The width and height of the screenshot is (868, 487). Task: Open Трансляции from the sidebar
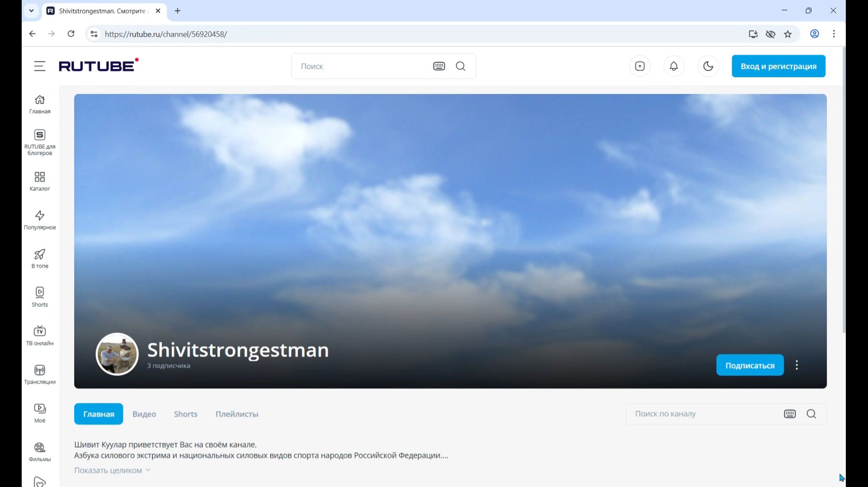tap(40, 374)
